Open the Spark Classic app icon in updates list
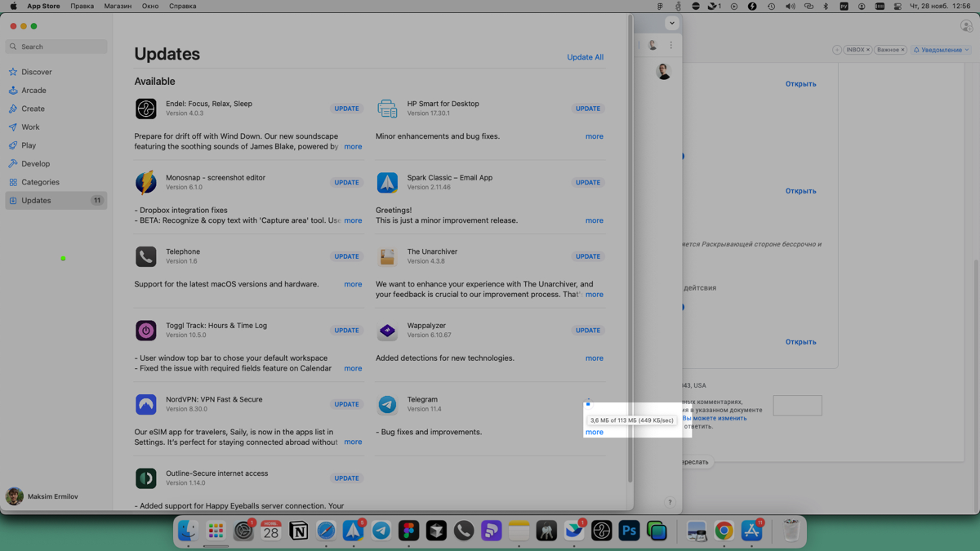The image size is (980, 551). point(387,182)
